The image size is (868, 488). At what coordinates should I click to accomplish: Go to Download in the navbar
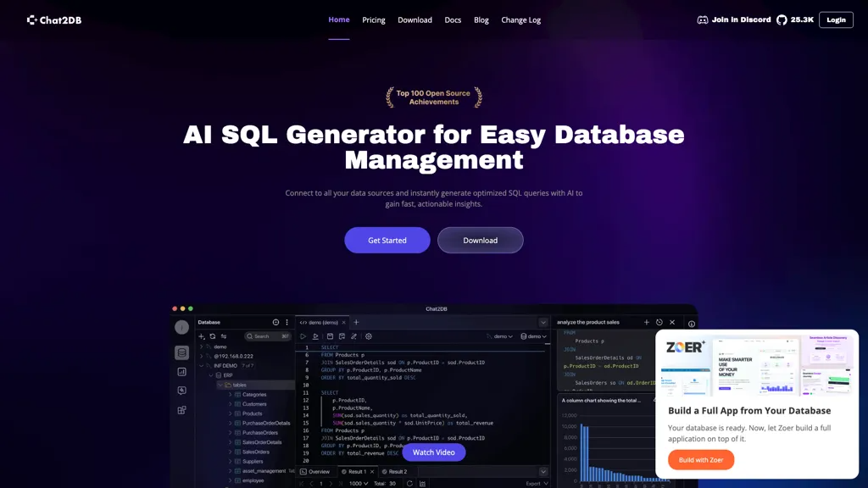pos(415,20)
